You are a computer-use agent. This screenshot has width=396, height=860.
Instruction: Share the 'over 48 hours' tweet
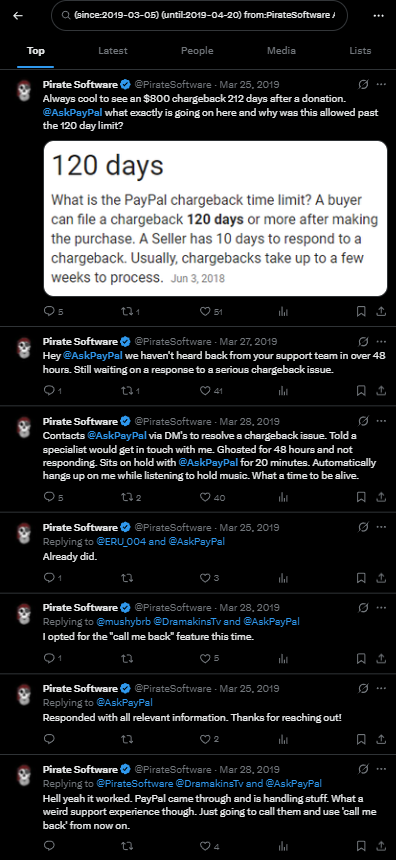click(381, 391)
